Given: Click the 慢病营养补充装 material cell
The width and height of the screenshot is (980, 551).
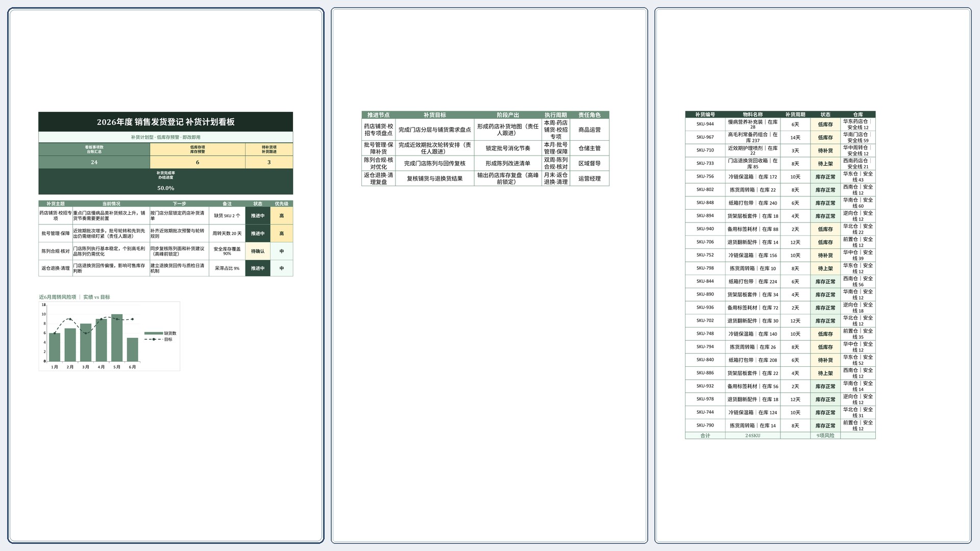Looking at the screenshot, I should 753,124.
